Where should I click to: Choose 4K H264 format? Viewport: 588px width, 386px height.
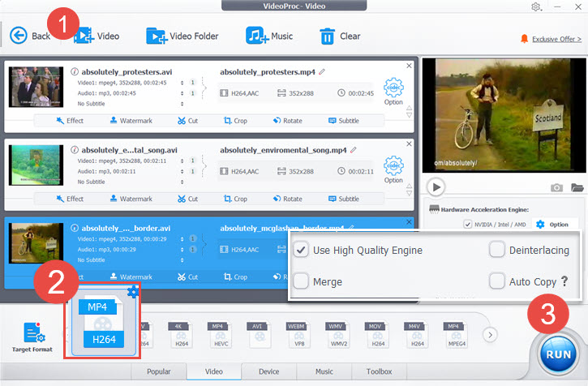(x=181, y=335)
